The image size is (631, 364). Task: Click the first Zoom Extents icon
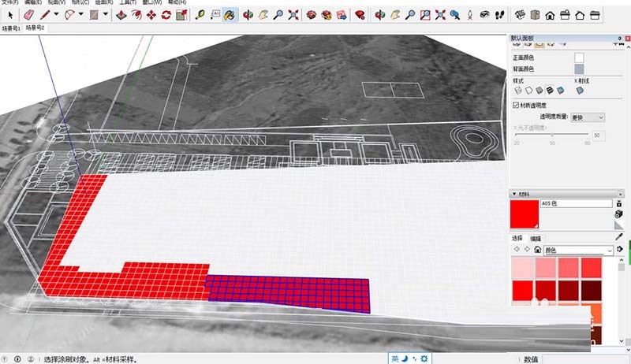[x=293, y=15]
